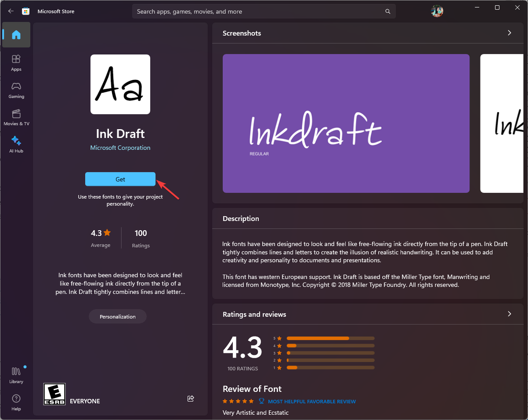The width and height of the screenshot is (528, 420).
Task: Open Microsoft Corporation publisher link
Action: [120, 148]
